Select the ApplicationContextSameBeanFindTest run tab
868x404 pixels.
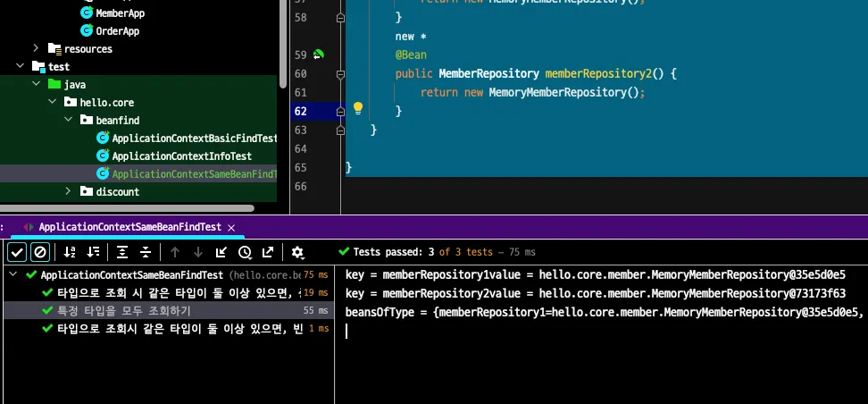coord(129,227)
